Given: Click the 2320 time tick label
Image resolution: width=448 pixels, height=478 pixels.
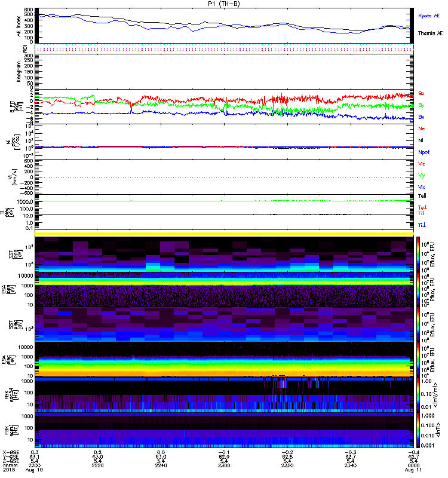Looking at the screenshot, I should click(x=287, y=465).
